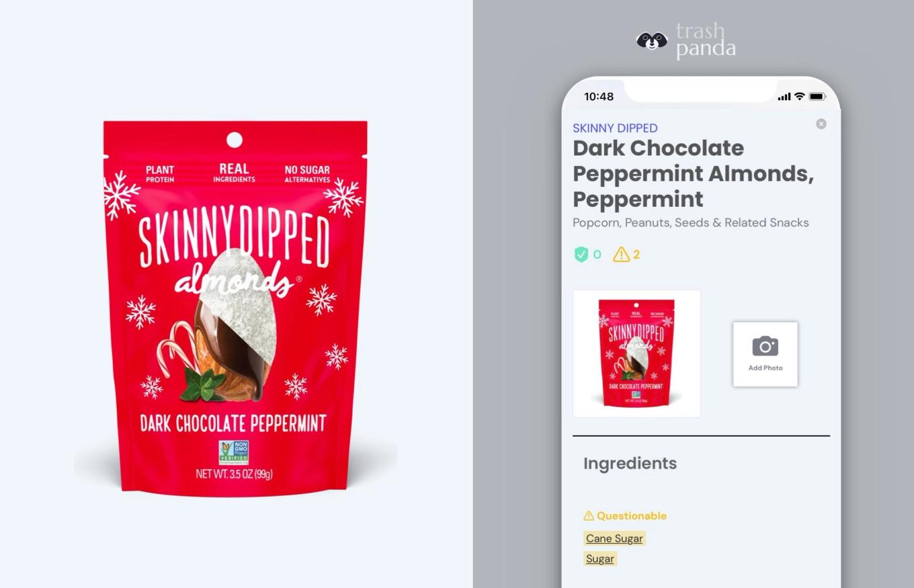The height and width of the screenshot is (588, 914).
Task: Tap the battery status icon
Action: 817,97
